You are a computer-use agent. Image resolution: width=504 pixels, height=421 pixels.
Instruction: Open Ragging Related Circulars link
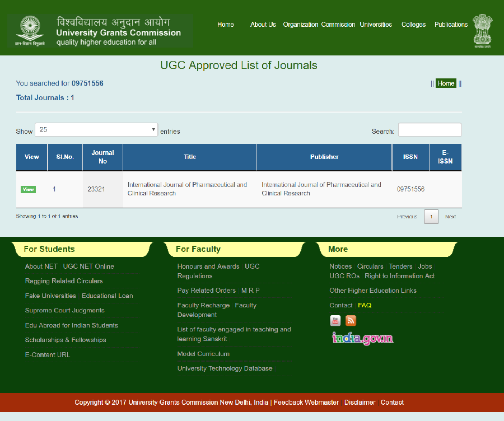(x=64, y=281)
